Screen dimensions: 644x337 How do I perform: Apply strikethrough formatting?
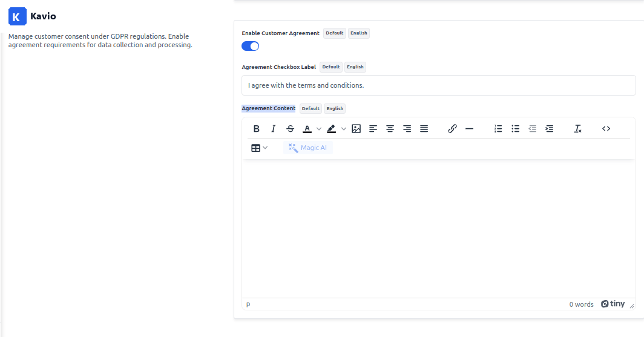click(x=291, y=129)
